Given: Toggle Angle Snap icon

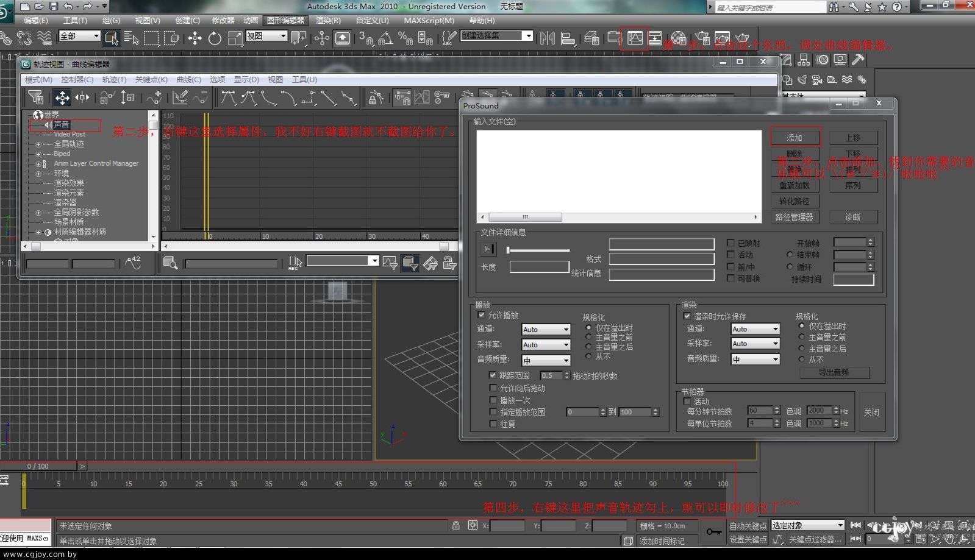Looking at the screenshot, I should pyautogui.click(x=385, y=38).
